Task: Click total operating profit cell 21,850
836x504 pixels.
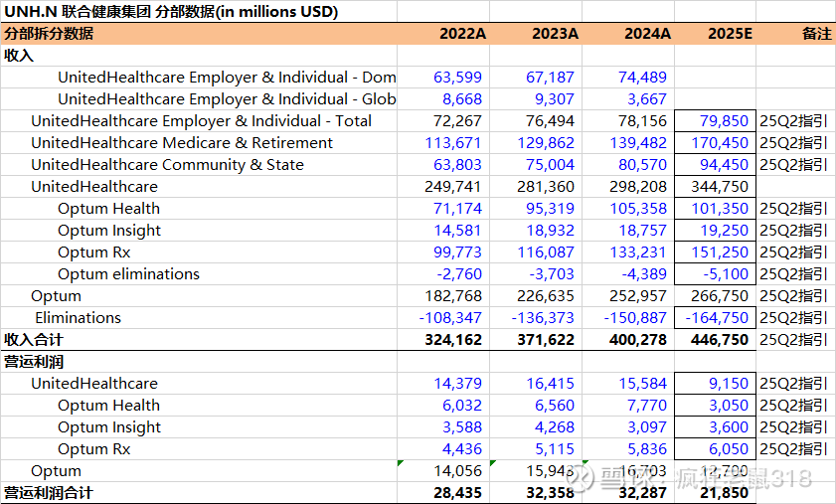Action: pos(724,493)
